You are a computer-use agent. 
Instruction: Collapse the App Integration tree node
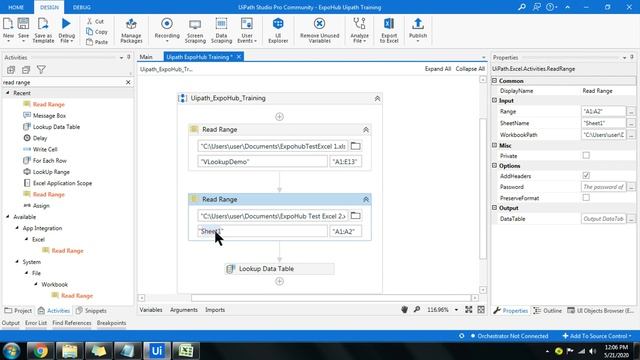tap(17, 228)
